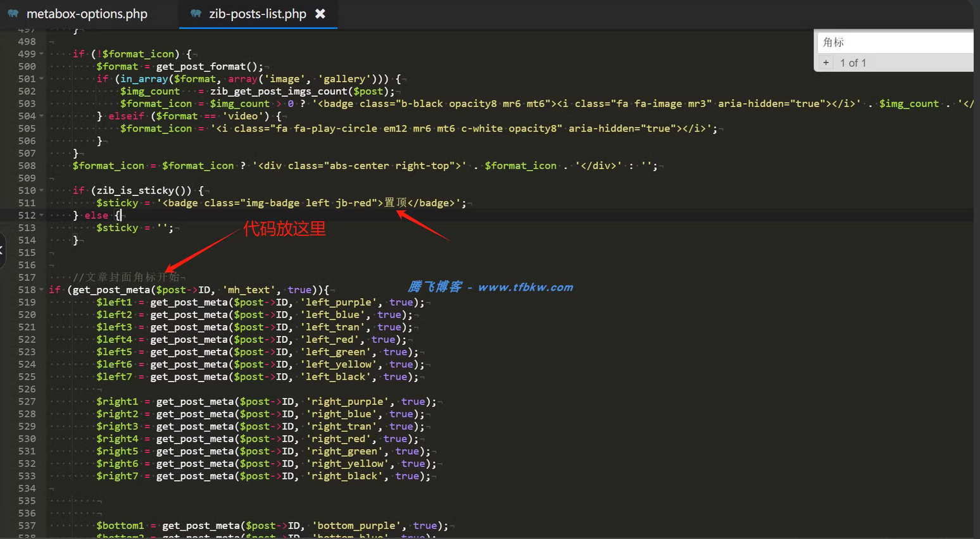This screenshot has width=980, height=539.
Task: Click line number 511 in the gutter
Action: click(27, 203)
